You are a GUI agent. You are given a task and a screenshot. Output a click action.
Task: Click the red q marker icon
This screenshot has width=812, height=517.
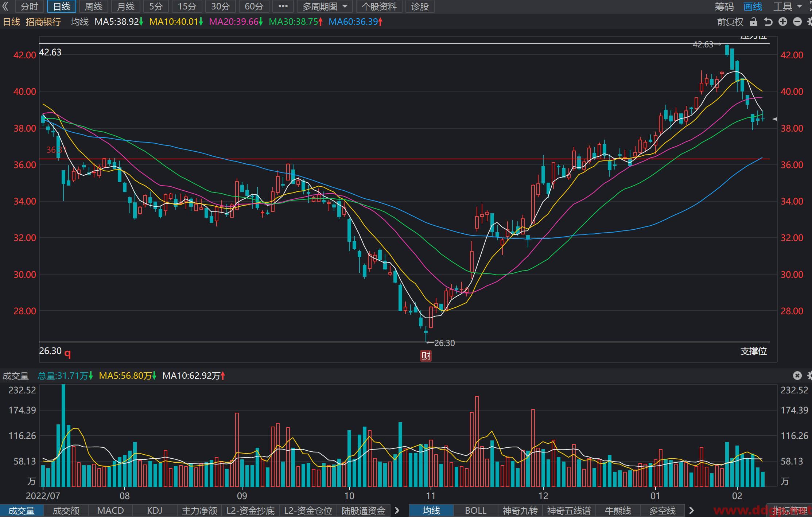pyautogui.click(x=67, y=353)
